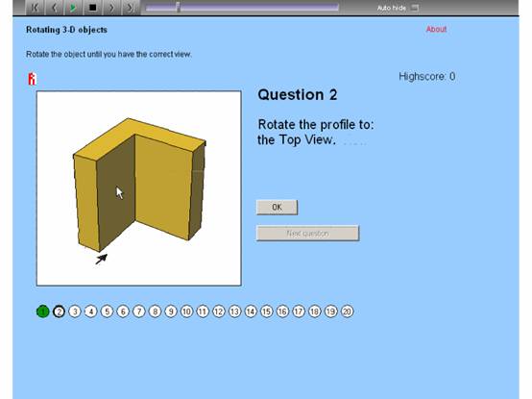
Task: Click the red info icon
Action: (x=32, y=79)
